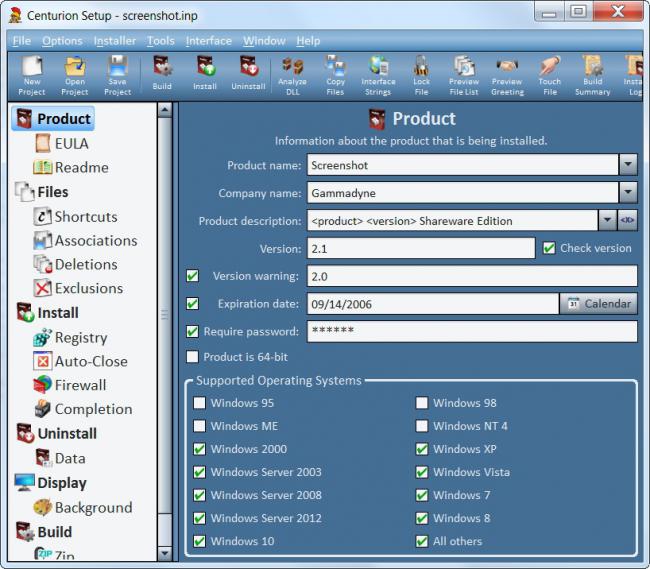Click the insert variable button beside description
The width and height of the screenshot is (650, 569).
click(627, 220)
